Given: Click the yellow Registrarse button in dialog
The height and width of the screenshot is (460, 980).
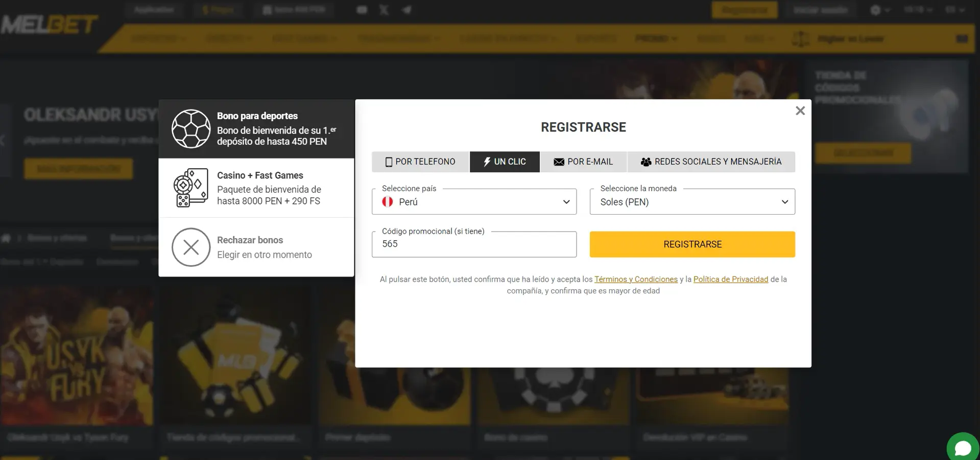Looking at the screenshot, I should click(692, 244).
